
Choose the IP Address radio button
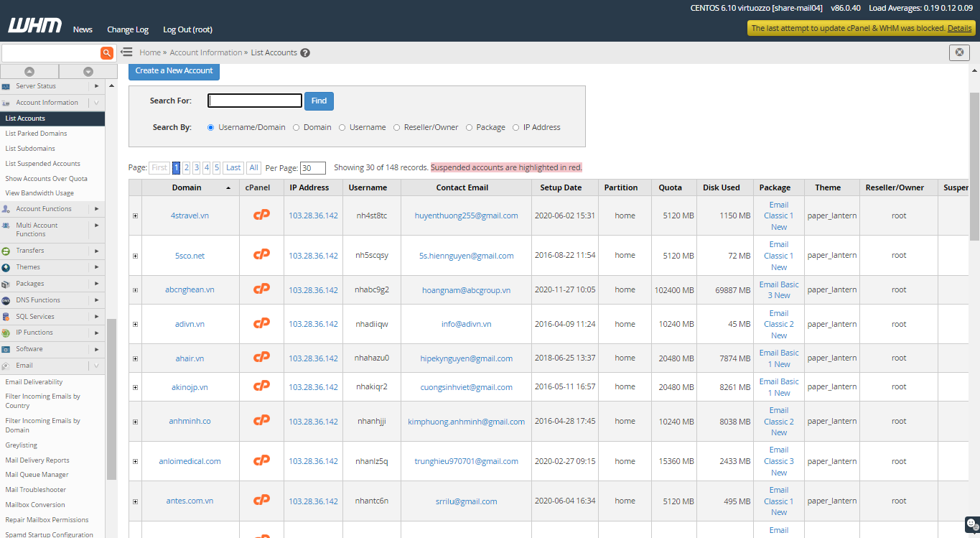[515, 128]
